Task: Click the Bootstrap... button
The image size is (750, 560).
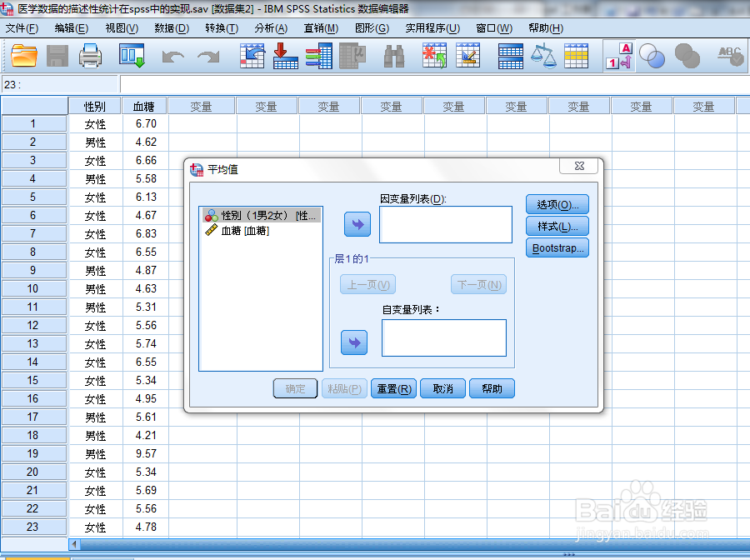Action: click(x=557, y=247)
